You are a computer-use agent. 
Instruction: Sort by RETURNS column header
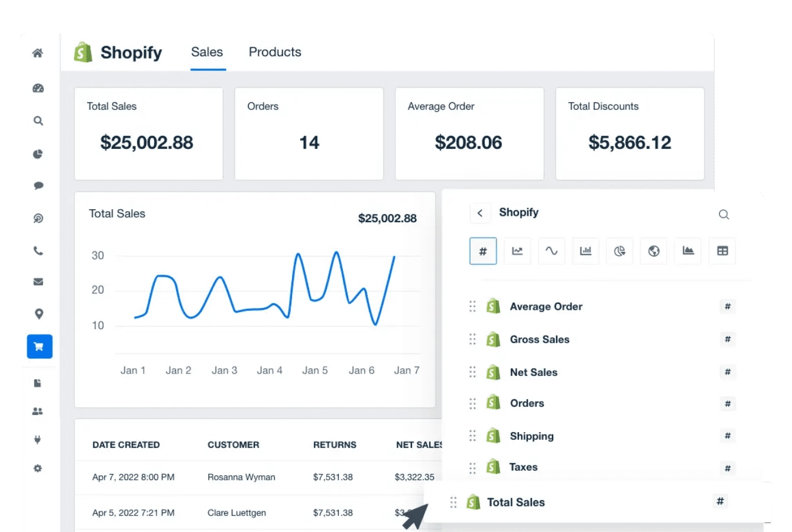335,445
